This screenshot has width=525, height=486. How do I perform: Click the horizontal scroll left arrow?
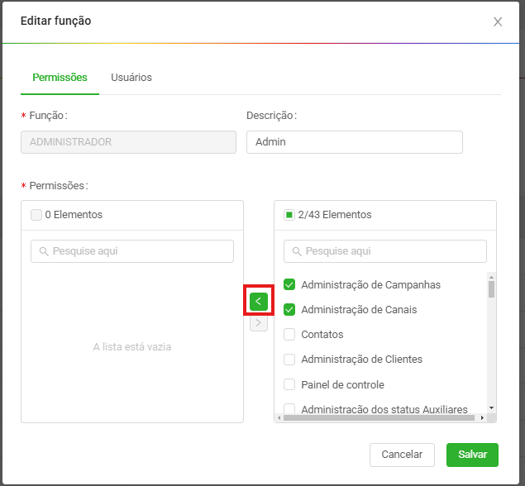pos(279,417)
